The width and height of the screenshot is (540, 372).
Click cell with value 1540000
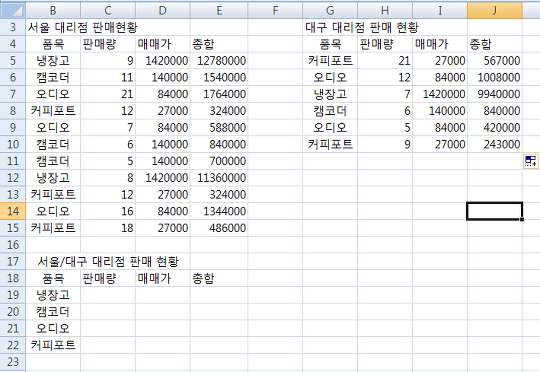coord(219,78)
